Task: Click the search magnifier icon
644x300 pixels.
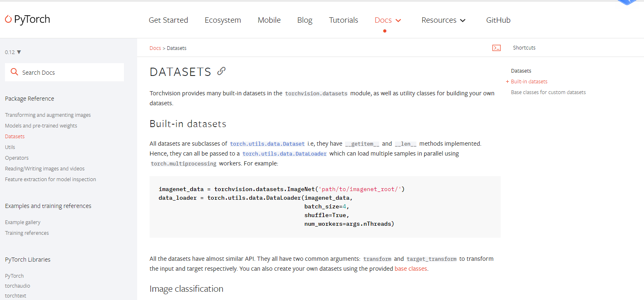Action: tap(14, 72)
